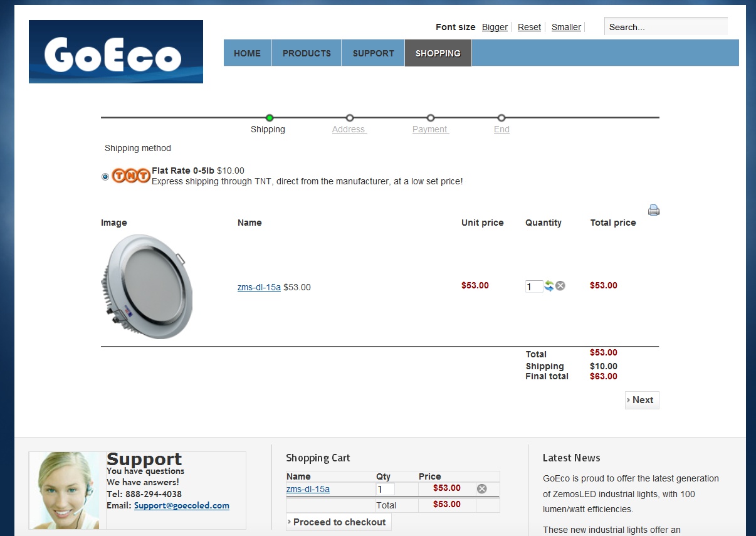Open the zms-dl-15a product link in the main table
This screenshot has width=756, height=536.
click(259, 287)
